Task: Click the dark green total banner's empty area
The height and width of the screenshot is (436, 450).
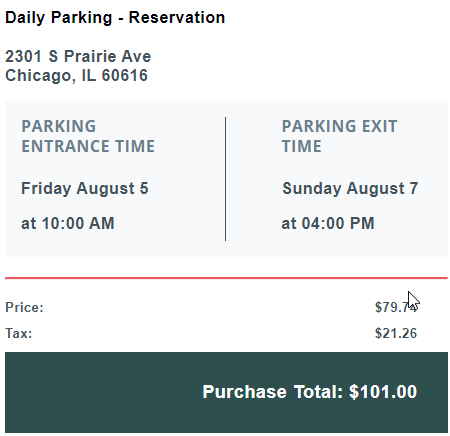Action: [x=100, y=392]
